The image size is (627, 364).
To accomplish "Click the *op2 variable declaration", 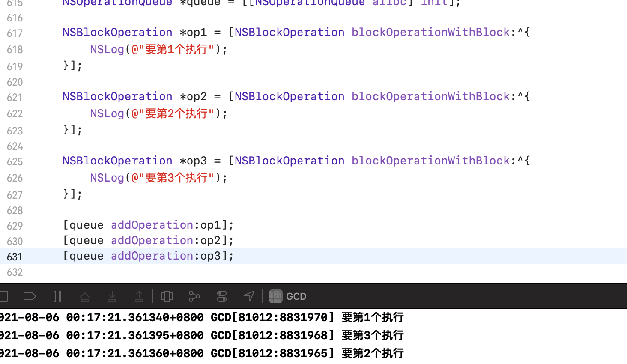I will coord(193,96).
